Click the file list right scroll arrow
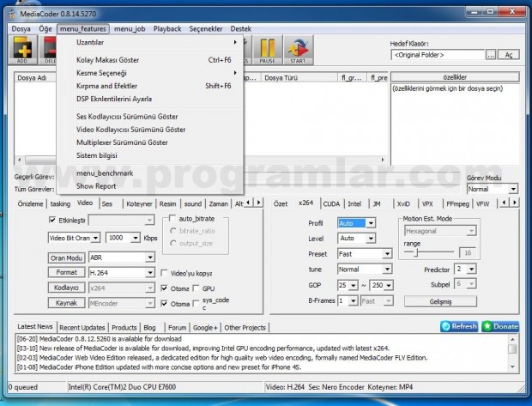The width and height of the screenshot is (532, 406). pos(383,160)
